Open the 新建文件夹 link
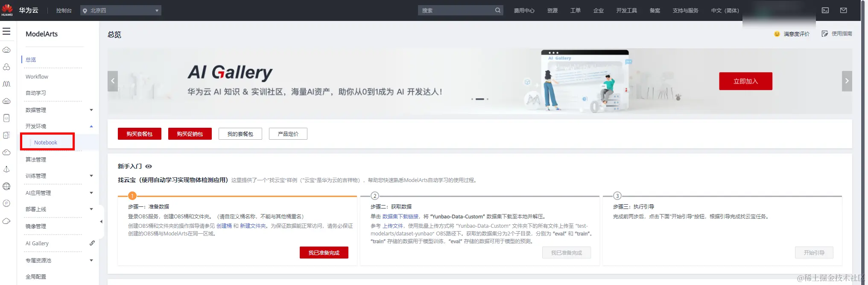 click(x=253, y=226)
